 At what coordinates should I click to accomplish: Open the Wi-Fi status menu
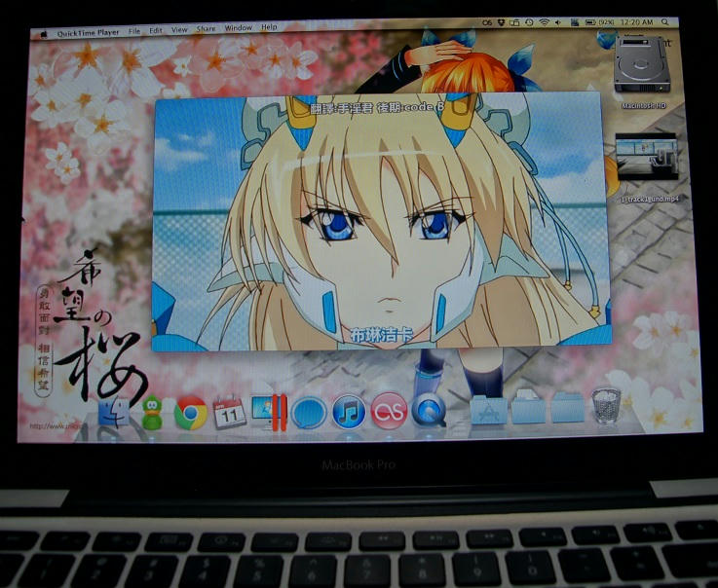tap(544, 22)
